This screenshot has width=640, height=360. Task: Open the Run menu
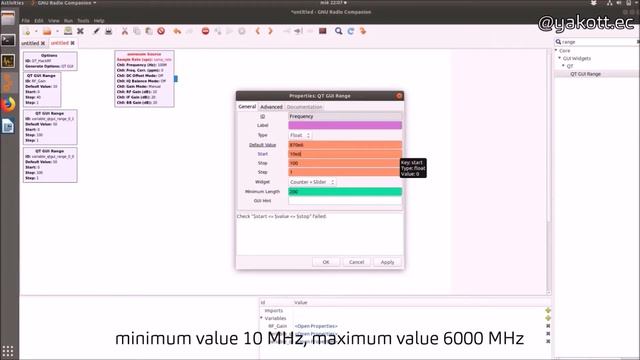(x=68, y=20)
